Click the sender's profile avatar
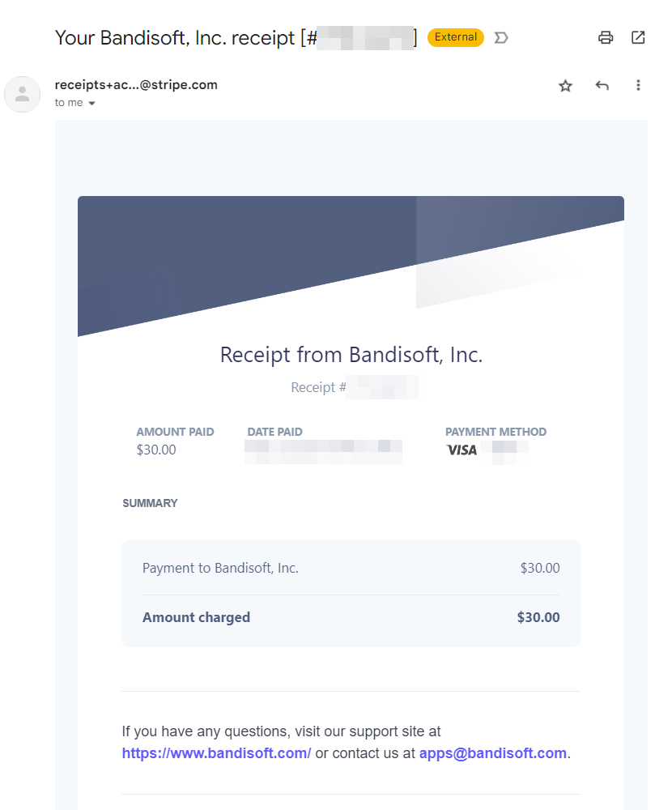The width and height of the screenshot is (672, 810). [23, 94]
